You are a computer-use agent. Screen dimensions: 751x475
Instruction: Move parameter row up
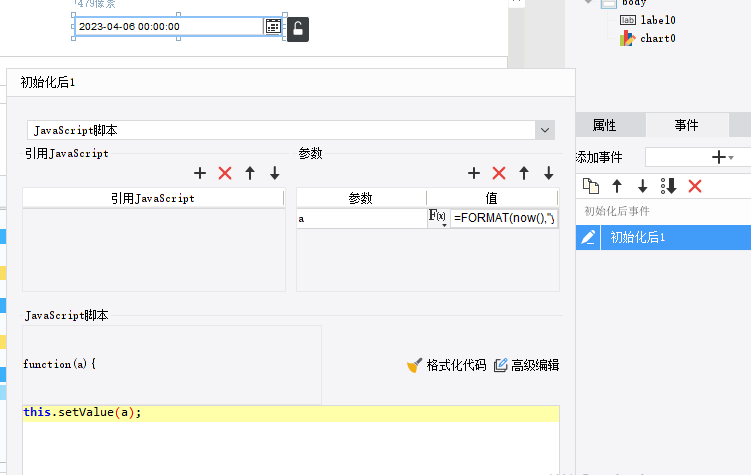tap(523, 173)
